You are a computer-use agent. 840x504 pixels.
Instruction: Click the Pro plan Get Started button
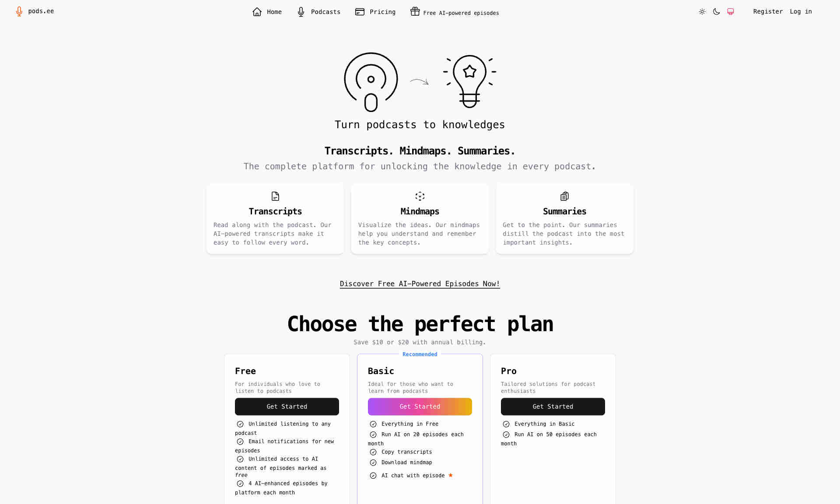[553, 406]
